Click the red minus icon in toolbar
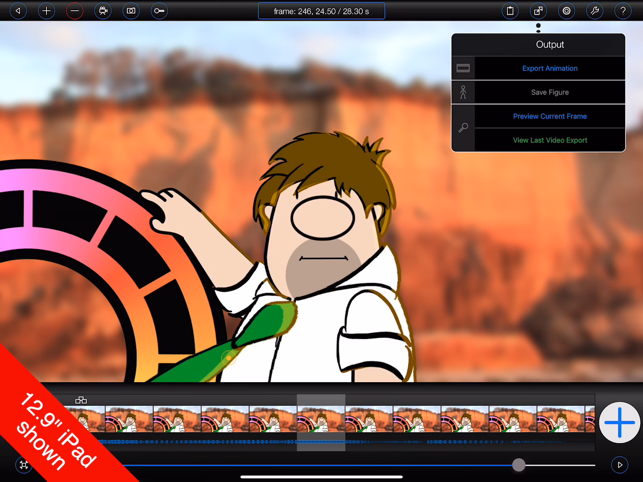Screen dimensions: 643x482 click(x=75, y=11)
